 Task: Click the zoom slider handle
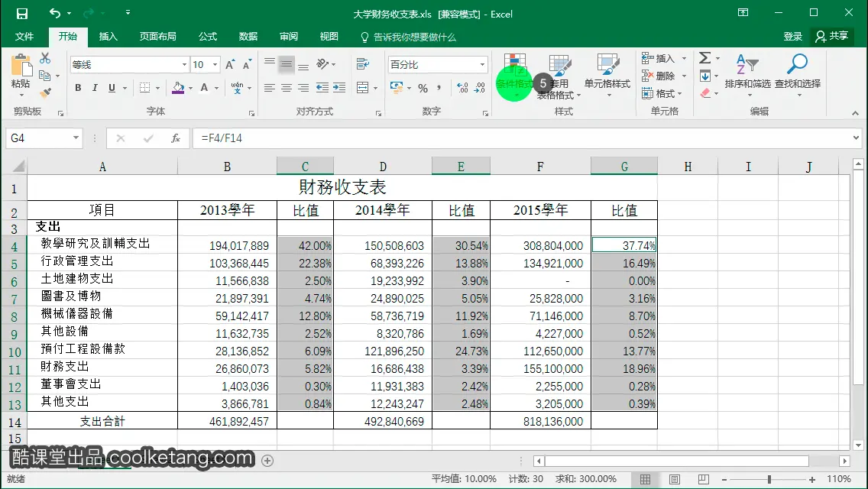769,480
